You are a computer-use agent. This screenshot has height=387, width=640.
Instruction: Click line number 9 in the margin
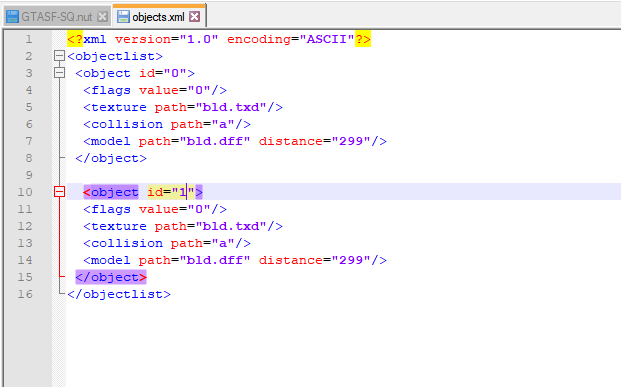coord(29,175)
